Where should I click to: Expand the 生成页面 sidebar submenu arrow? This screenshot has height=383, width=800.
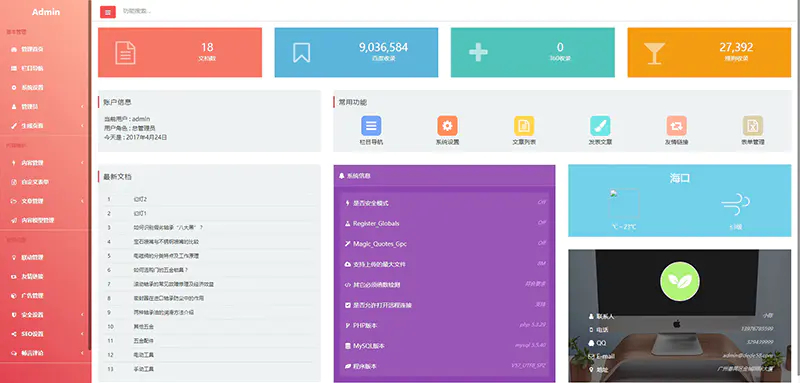tap(83, 125)
